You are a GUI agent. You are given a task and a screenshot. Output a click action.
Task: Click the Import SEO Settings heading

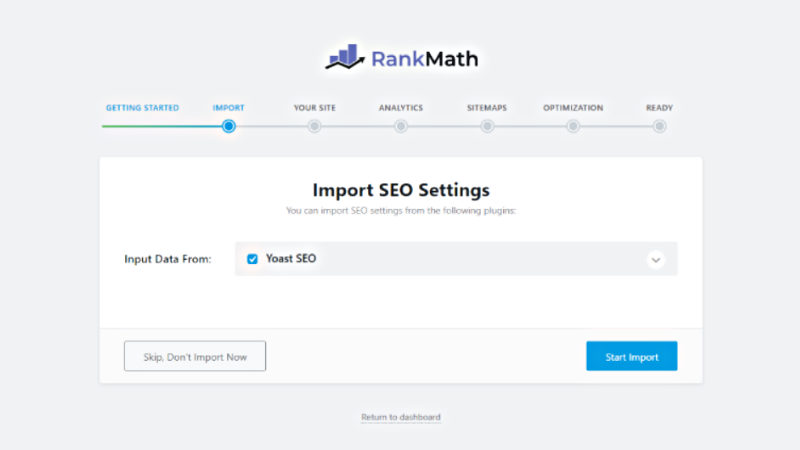(x=401, y=190)
